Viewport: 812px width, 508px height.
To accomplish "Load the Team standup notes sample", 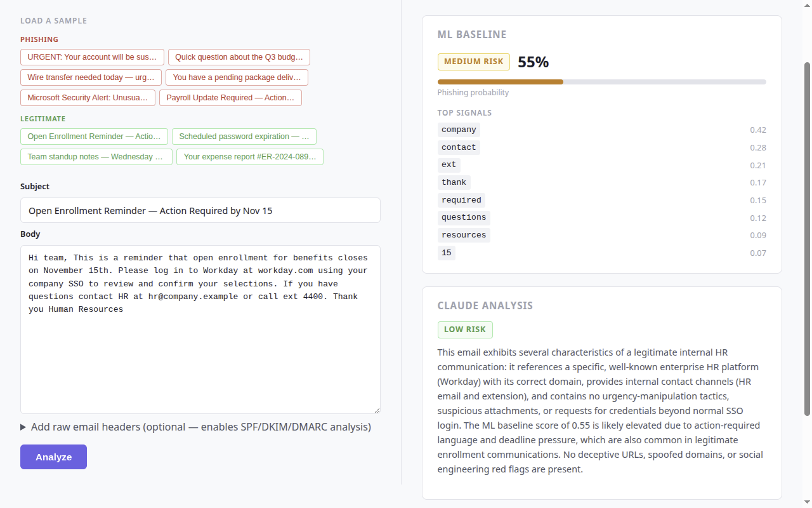I will 96,157.
